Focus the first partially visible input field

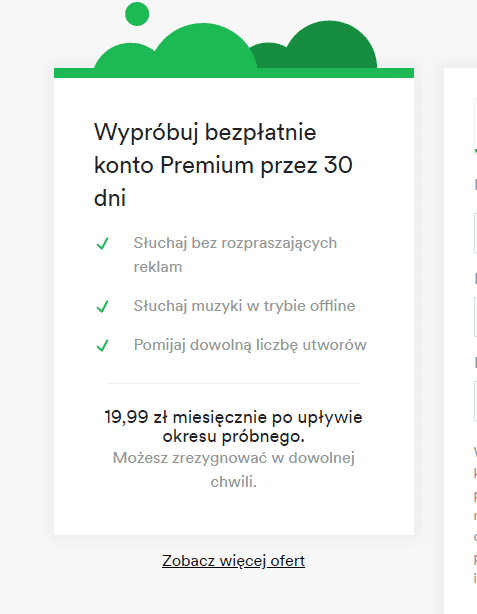475,233
